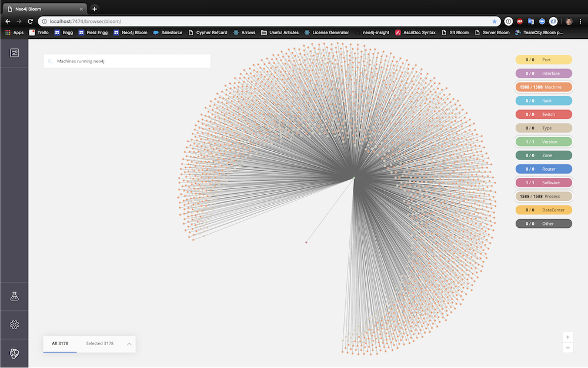This screenshot has height=368, width=588.
Task: Toggle the Machine category in legend
Action: (544, 87)
